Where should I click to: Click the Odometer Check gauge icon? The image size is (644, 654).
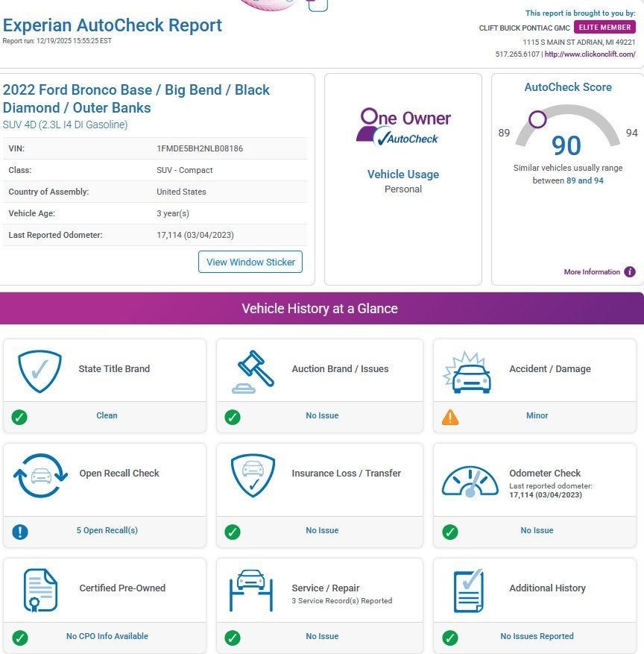[470, 482]
